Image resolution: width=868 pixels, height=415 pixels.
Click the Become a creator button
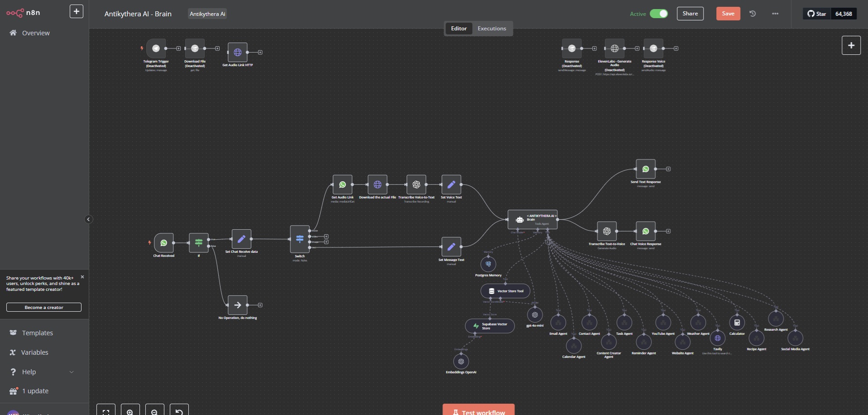click(43, 307)
